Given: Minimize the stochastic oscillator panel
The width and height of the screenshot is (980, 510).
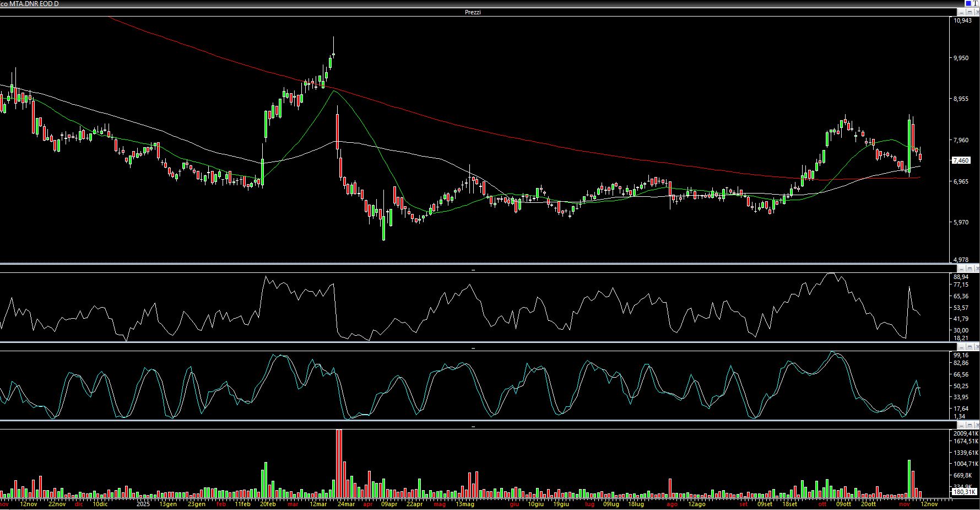Looking at the screenshot, I should (961, 347).
